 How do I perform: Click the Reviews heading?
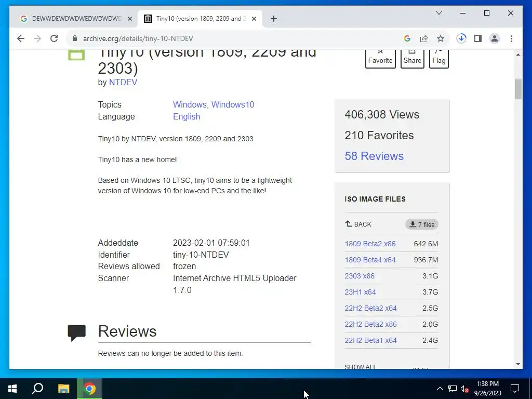(x=127, y=331)
